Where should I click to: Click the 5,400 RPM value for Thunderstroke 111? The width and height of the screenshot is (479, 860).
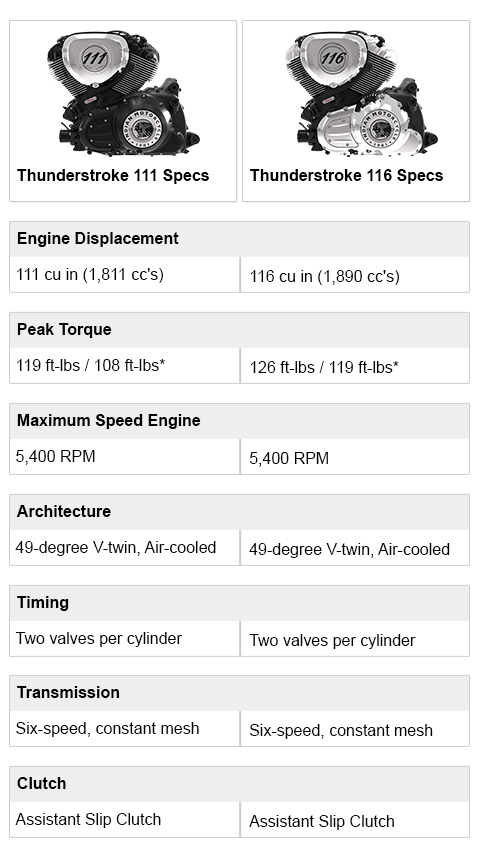coord(55,456)
